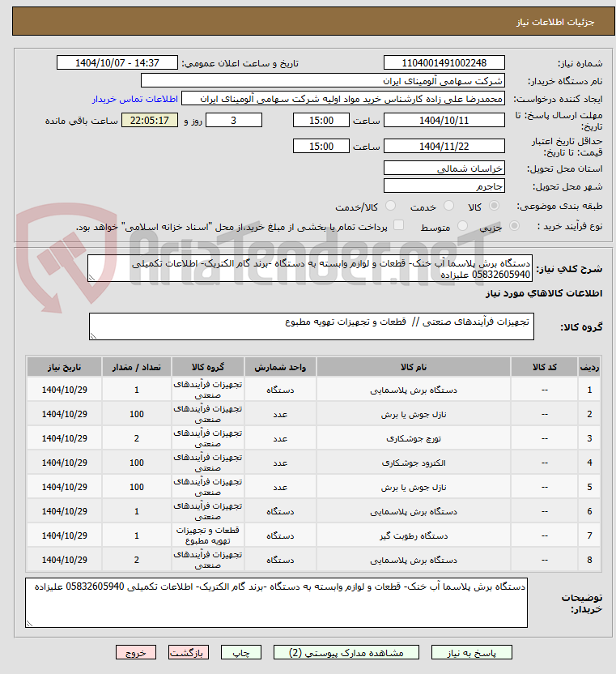616x674 pixels.
Task: Click unit دستگاه in row 8
Action: coord(280,560)
